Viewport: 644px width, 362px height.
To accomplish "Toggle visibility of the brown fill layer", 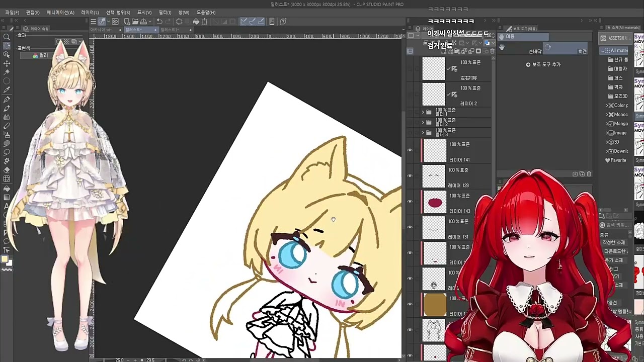I will point(410,304).
